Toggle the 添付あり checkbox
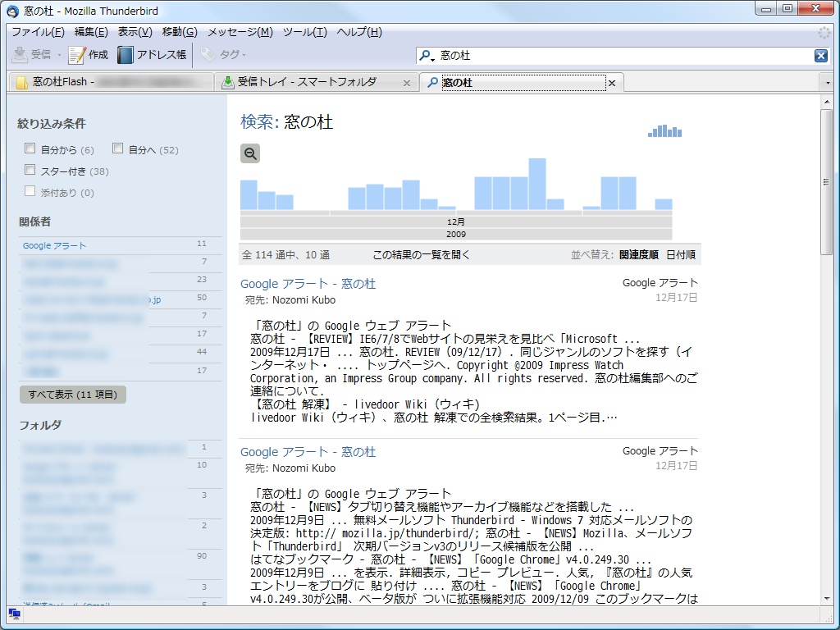 (30, 190)
